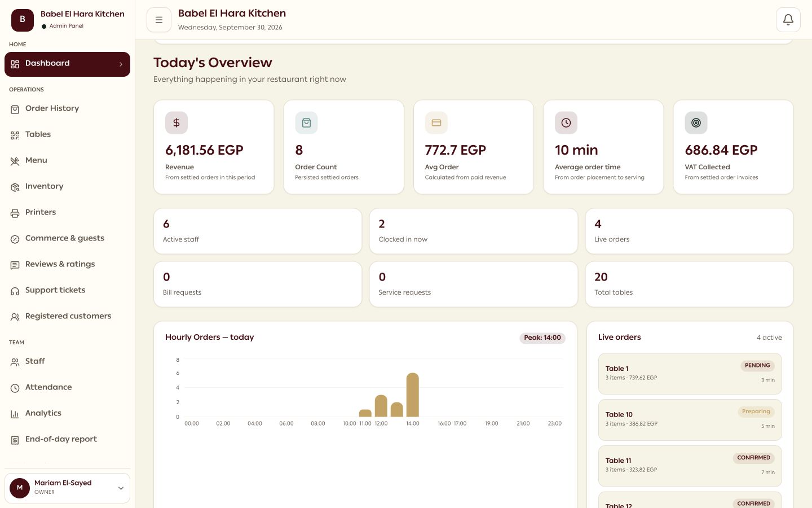Click the 686.84 EGP VAT value

[721, 150]
